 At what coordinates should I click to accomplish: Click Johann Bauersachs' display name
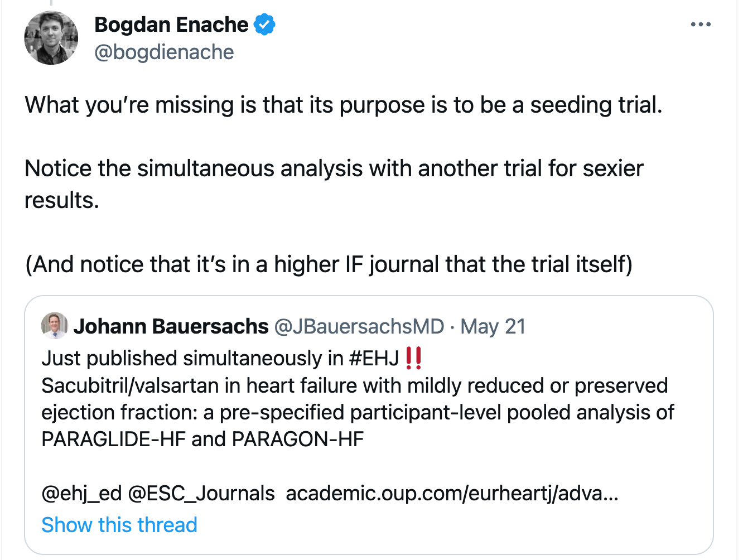tap(171, 326)
